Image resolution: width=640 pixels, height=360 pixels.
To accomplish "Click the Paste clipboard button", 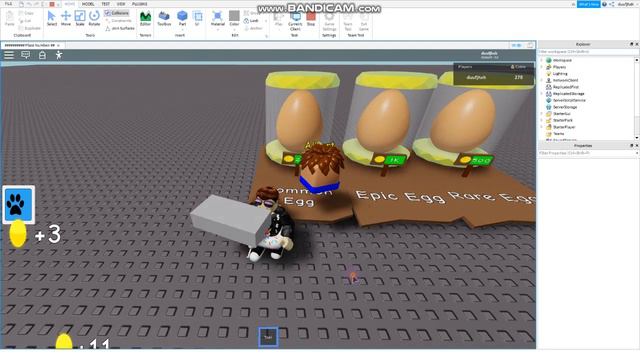I will (9, 18).
